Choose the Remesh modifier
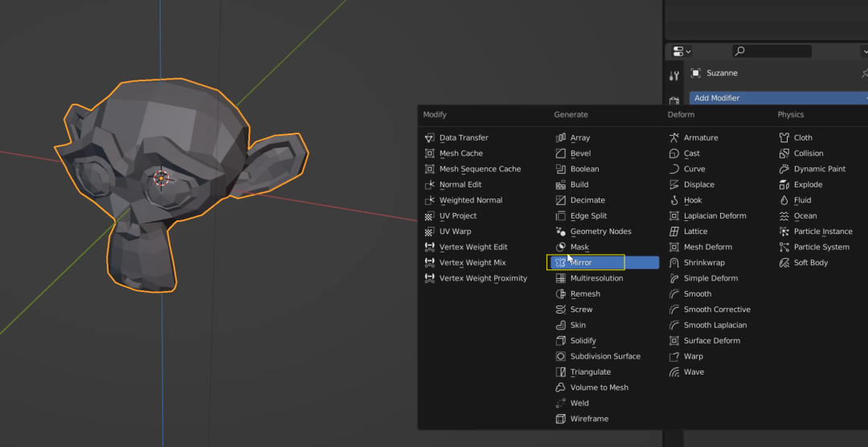Image resolution: width=868 pixels, height=447 pixels. click(585, 294)
